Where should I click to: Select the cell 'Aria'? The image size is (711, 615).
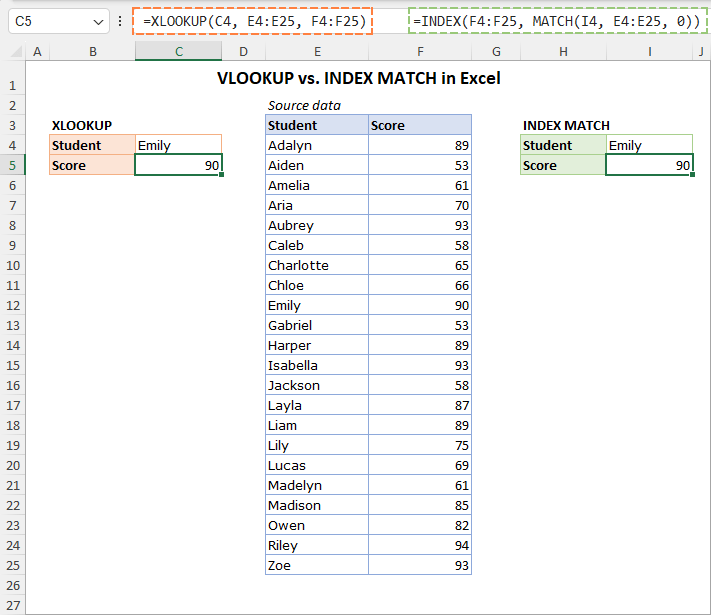[x=317, y=205]
